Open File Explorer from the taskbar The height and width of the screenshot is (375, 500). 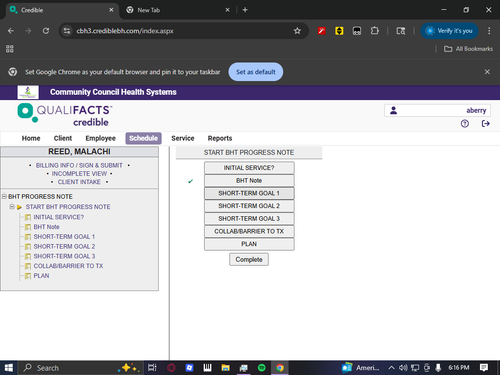tap(226, 368)
